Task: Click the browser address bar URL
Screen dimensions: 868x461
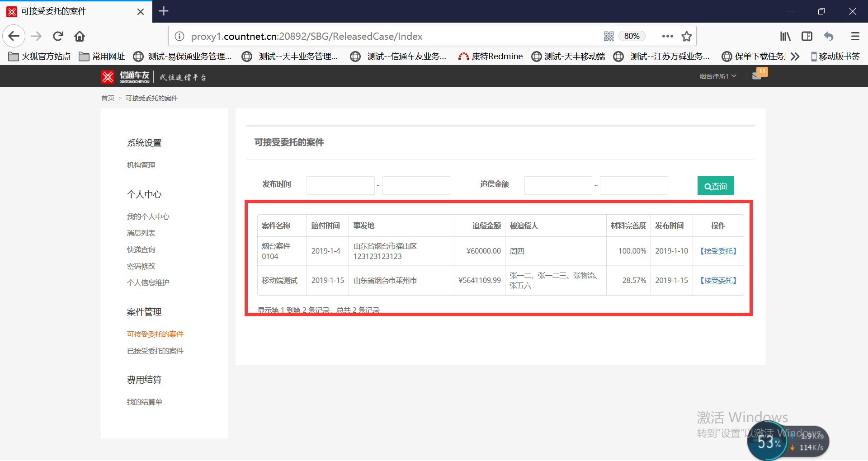Action: (307, 36)
